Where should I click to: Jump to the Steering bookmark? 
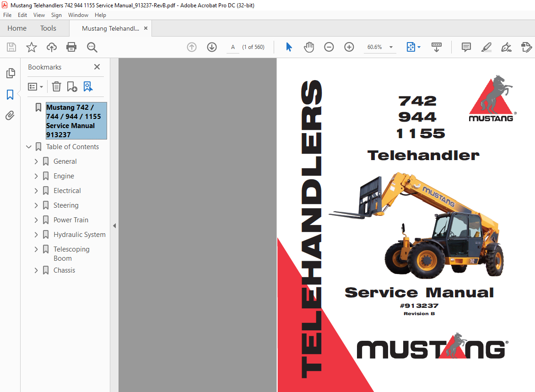[x=66, y=205]
